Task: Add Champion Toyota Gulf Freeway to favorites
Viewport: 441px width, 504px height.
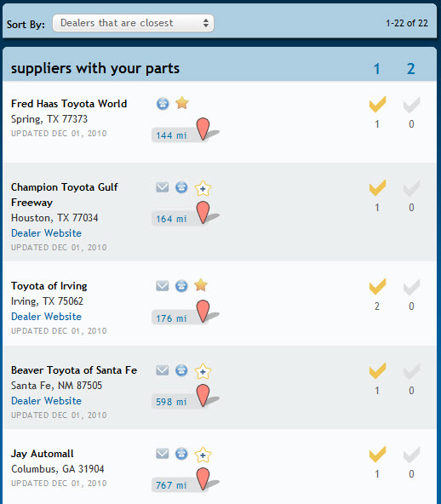Action: [x=203, y=188]
